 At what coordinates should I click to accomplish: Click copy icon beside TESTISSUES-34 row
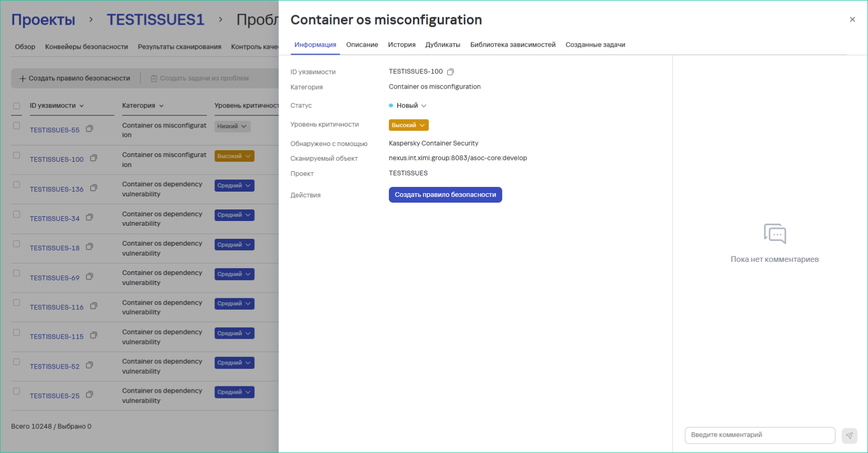pos(89,217)
